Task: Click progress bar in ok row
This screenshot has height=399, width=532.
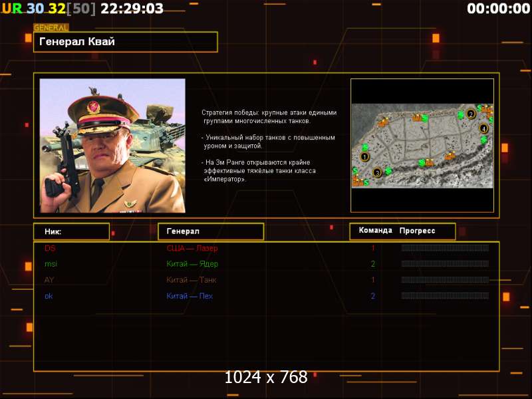Action: tap(445, 296)
